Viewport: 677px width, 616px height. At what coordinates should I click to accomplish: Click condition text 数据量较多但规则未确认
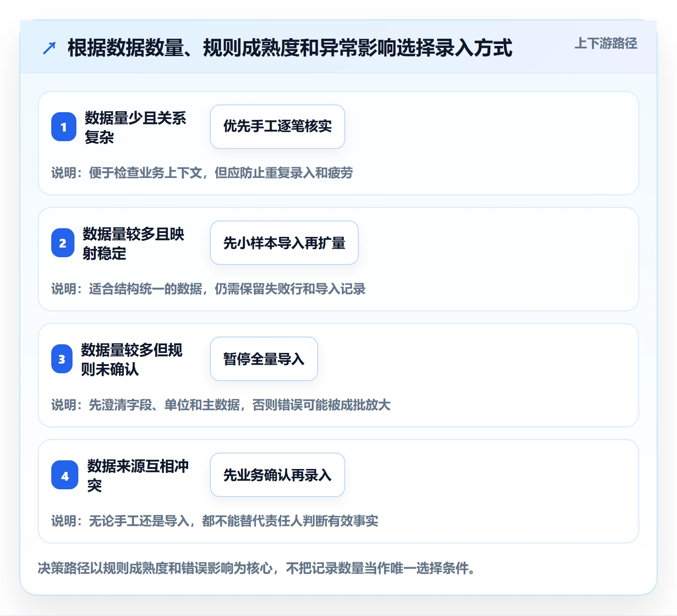point(132,359)
